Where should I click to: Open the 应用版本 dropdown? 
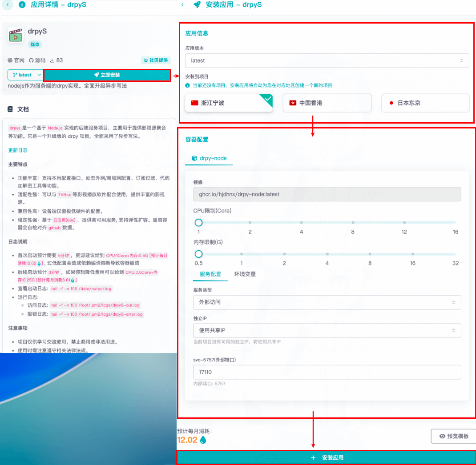[x=327, y=60]
